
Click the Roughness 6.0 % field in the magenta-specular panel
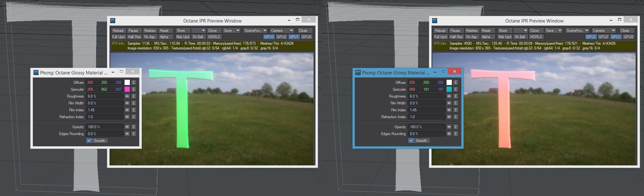[105, 96]
